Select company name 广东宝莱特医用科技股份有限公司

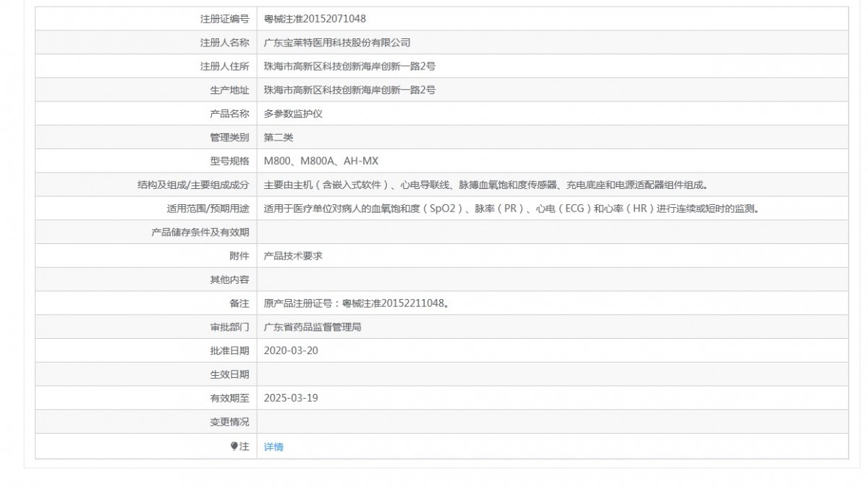tap(337, 43)
